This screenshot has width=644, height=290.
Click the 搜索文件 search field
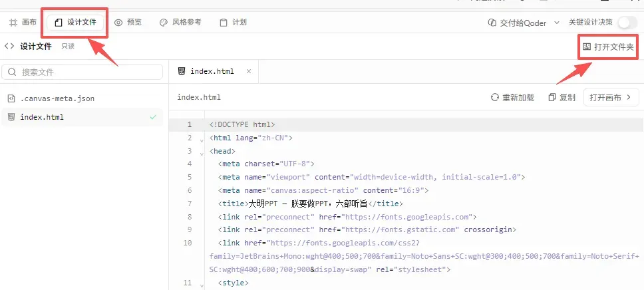point(82,72)
